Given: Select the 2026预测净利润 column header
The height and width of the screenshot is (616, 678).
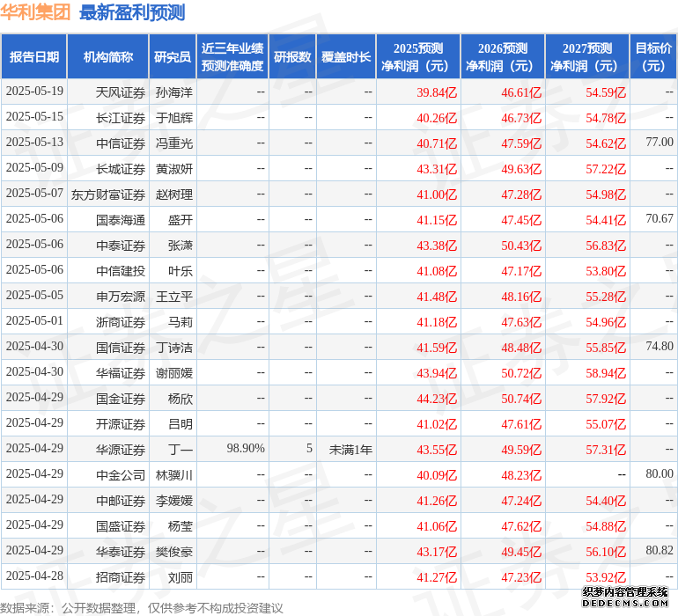Looking at the screenshot, I should coord(503,56).
